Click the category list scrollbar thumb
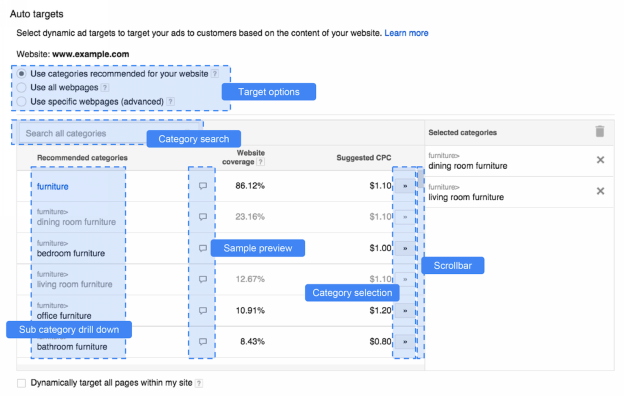The image size is (624, 396). [x=420, y=178]
